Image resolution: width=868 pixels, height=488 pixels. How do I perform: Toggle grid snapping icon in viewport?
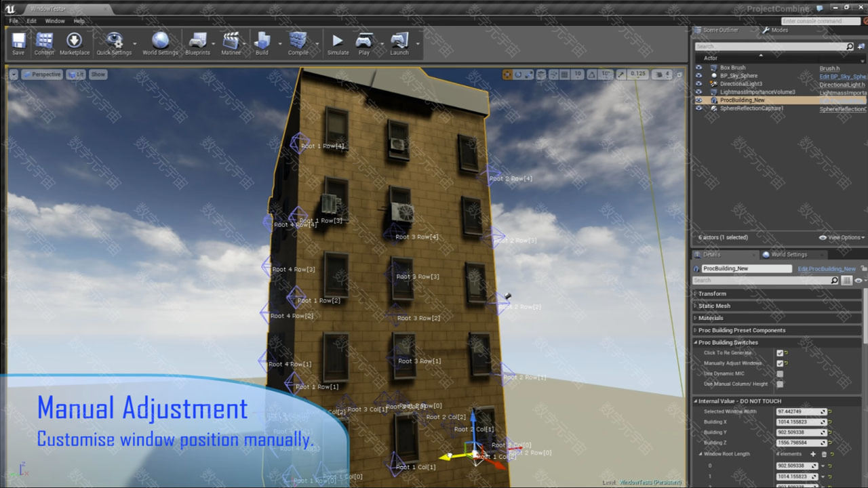point(564,75)
